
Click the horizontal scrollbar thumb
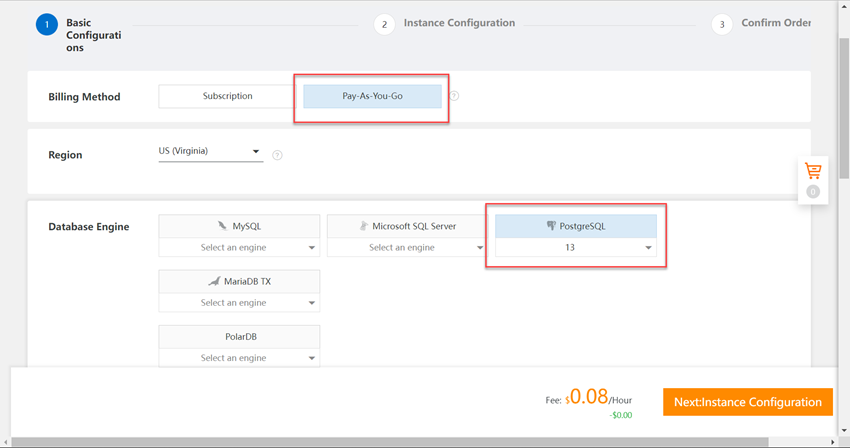pos(390,442)
